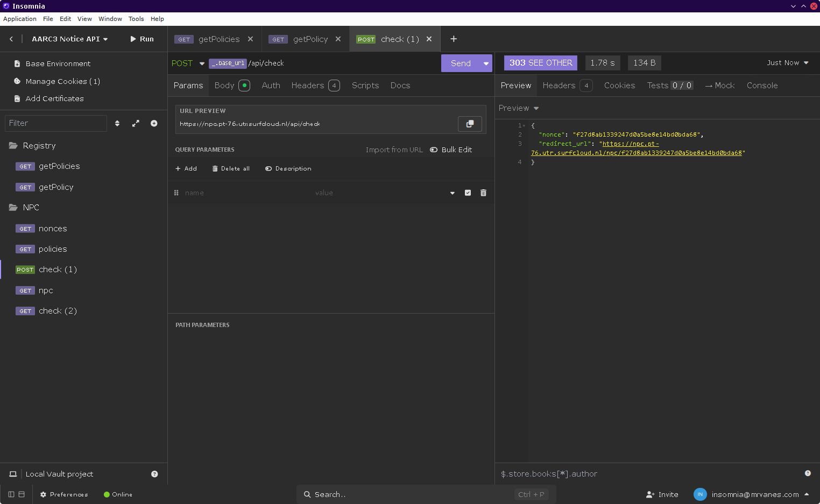Expand all folders in sidebar
The height and width of the screenshot is (504, 820).
tap(136, 123)
